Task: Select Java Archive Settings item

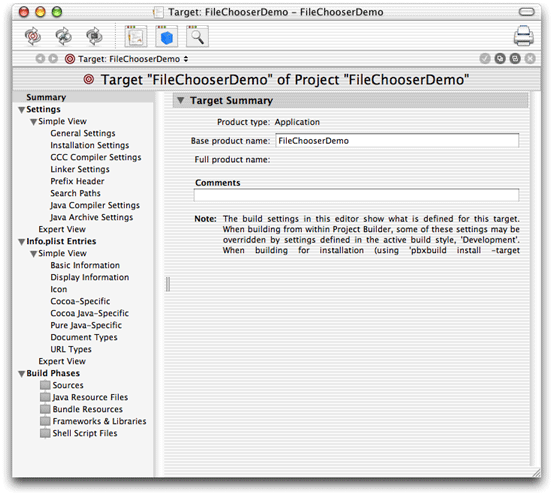Action: pos(92,217)
